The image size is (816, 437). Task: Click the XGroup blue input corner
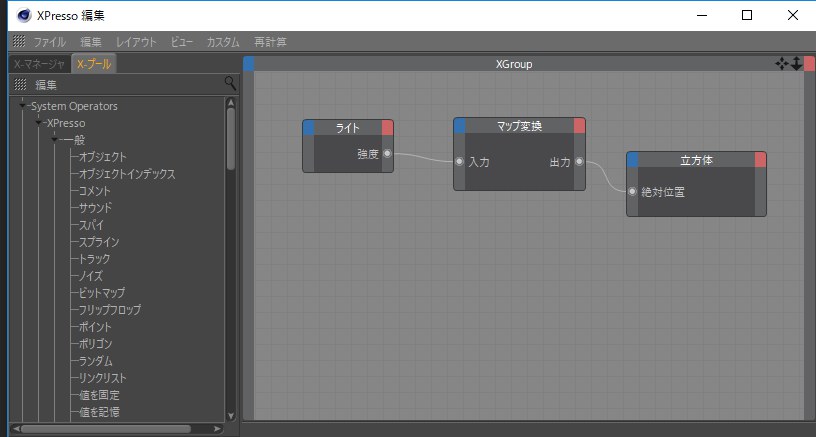coord(249,64)
